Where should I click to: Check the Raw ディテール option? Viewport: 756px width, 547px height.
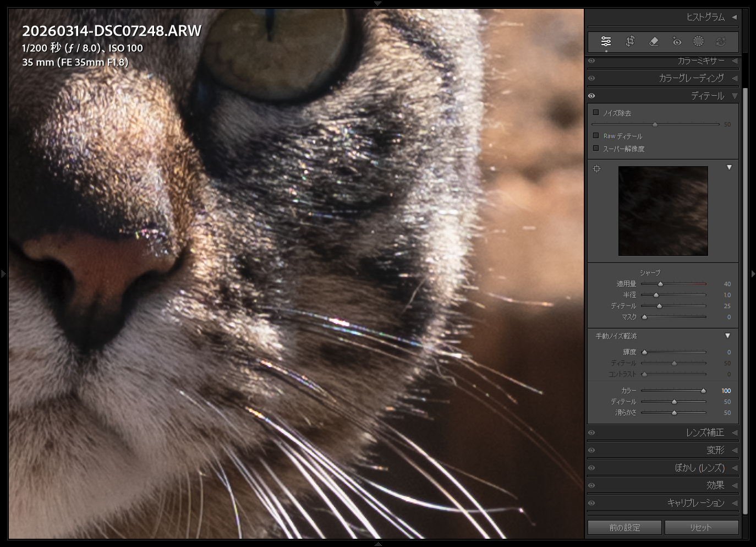596,135
